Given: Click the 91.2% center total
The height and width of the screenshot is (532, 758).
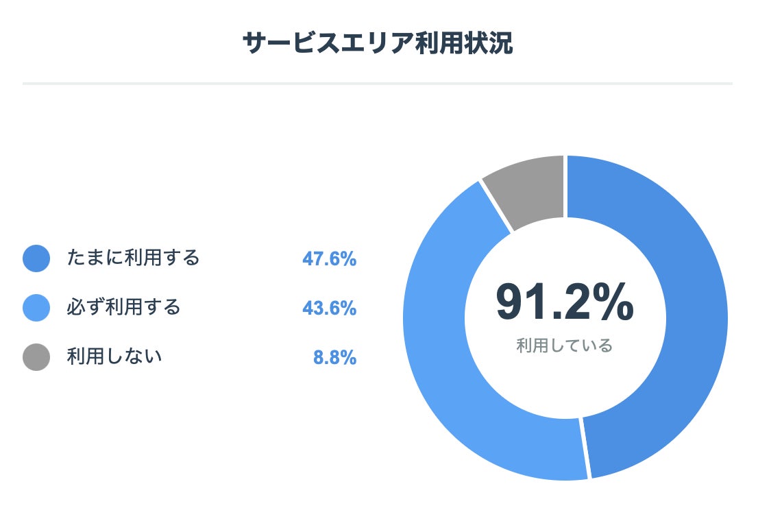Looking at the screenshot, I should tap(565, 303).
